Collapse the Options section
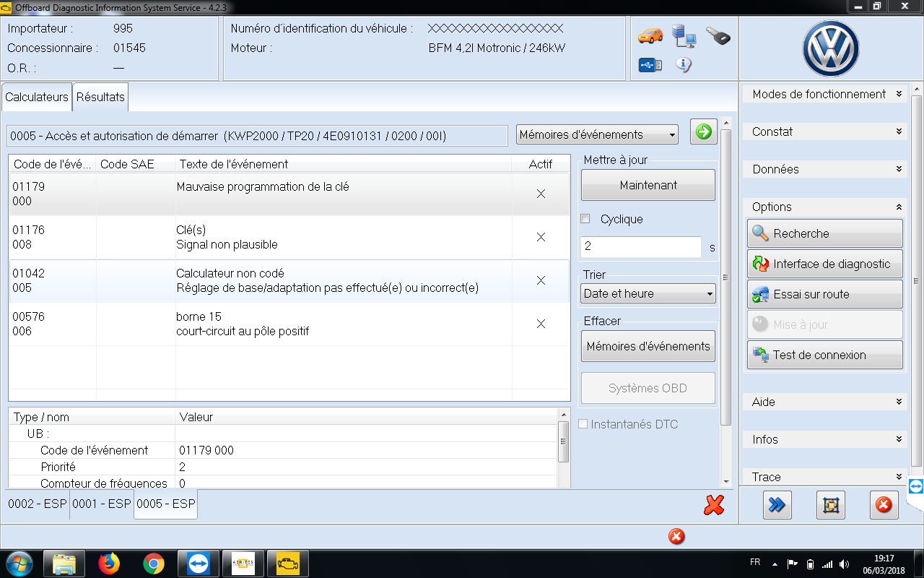This screenshot has height=578, width=924. coord(824,207)
